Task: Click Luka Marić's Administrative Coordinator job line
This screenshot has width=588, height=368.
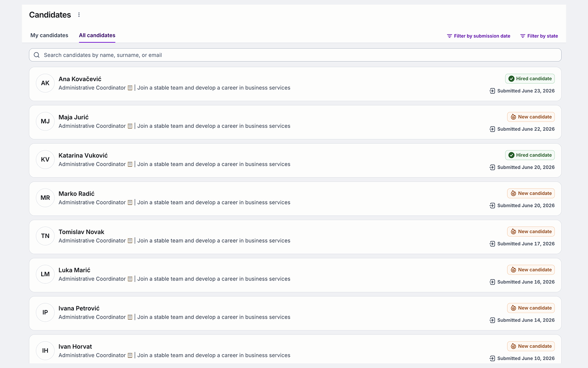Action: tap(174, 279)
